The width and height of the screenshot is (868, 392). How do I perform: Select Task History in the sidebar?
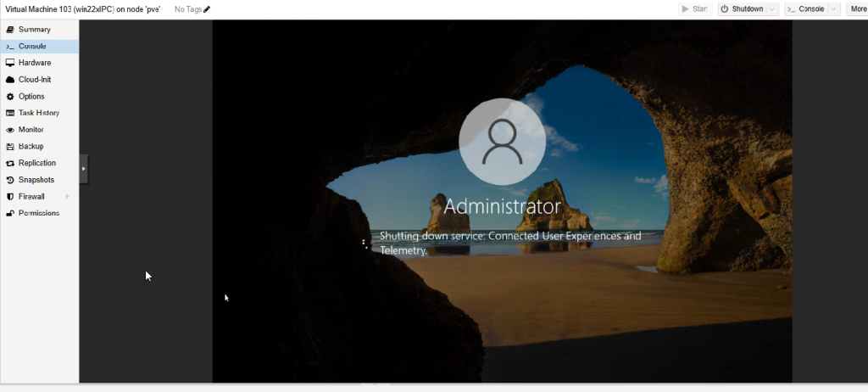tap(38, 113)
